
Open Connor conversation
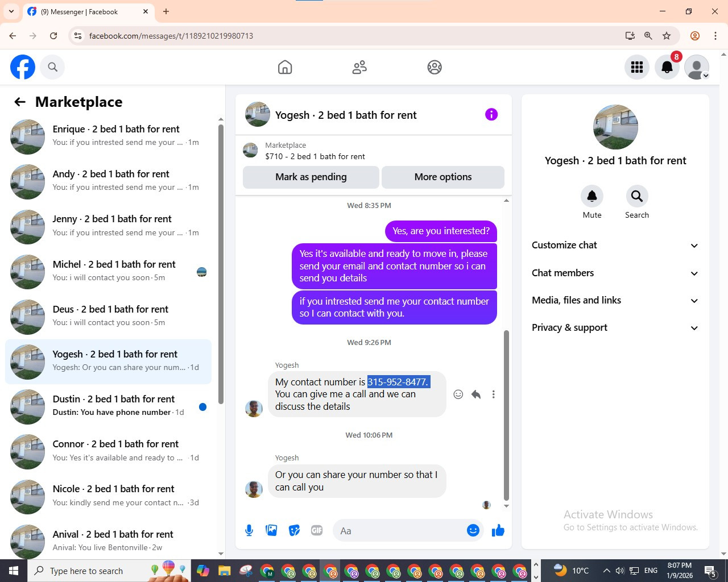click(x=108, y=451)
